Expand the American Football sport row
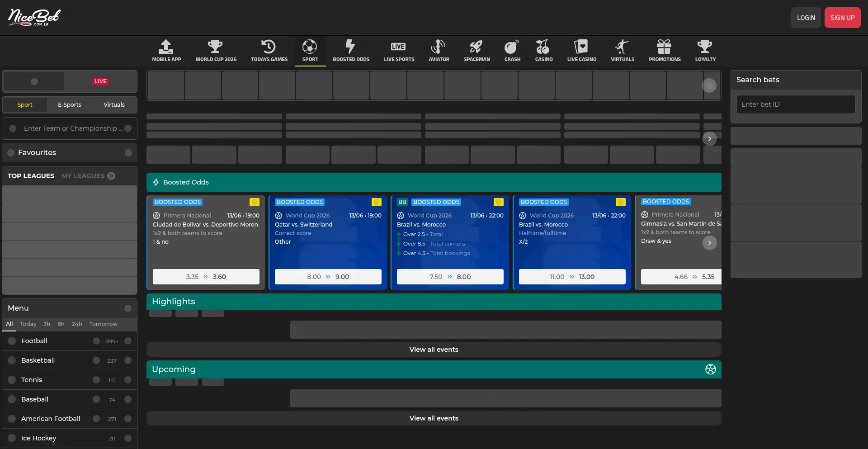This screenshot has width=868, height=449. [x=70, y=419]
